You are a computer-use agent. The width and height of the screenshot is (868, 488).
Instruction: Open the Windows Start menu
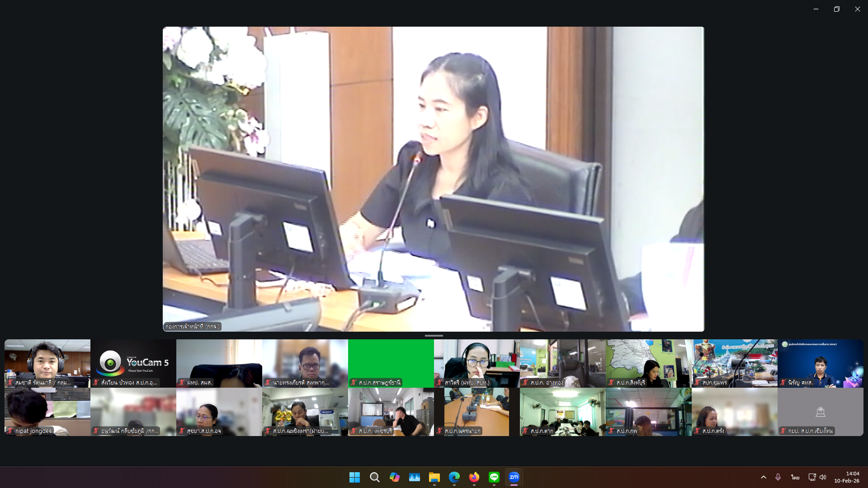point(354,477)
